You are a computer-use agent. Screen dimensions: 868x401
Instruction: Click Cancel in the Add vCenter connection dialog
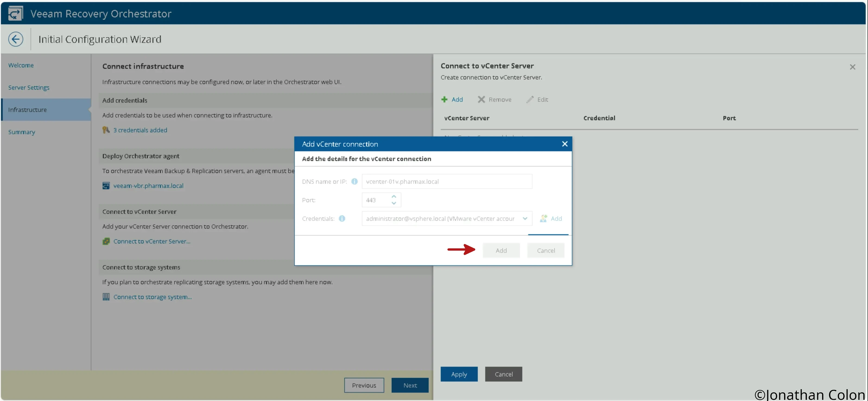[x=545, y=250]
